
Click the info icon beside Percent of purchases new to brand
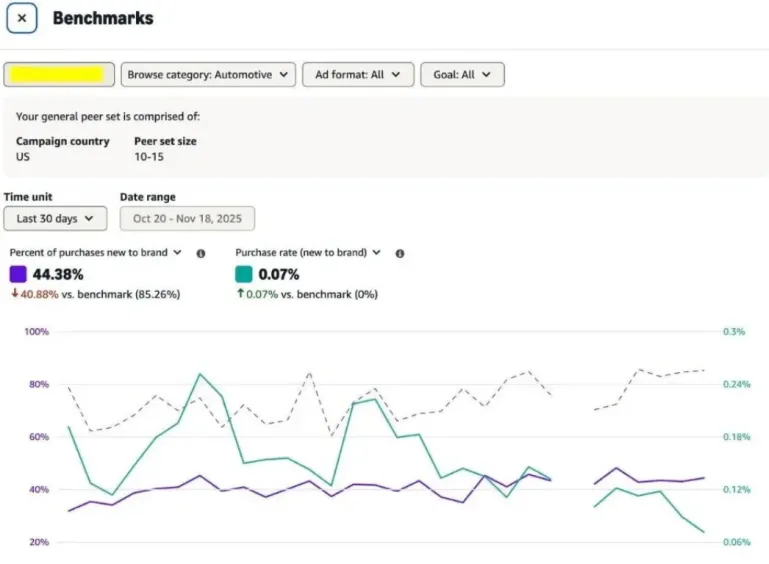[200, 254]
